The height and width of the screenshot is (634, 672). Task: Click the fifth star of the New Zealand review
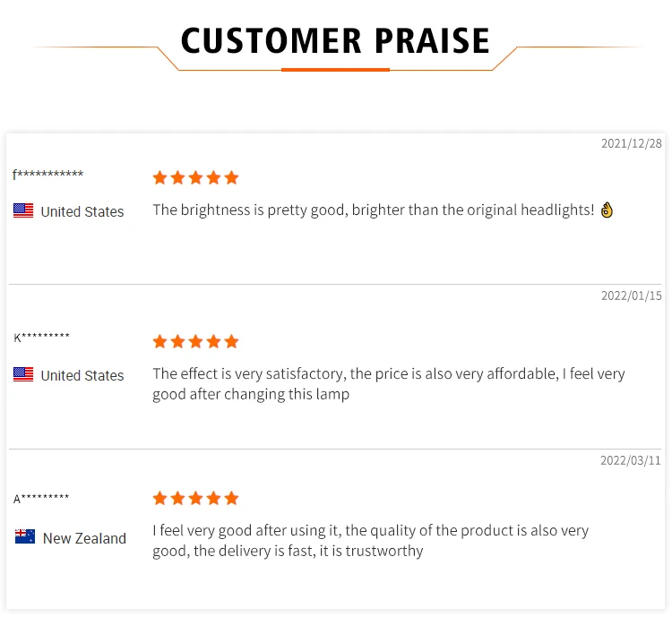[231, 498]
